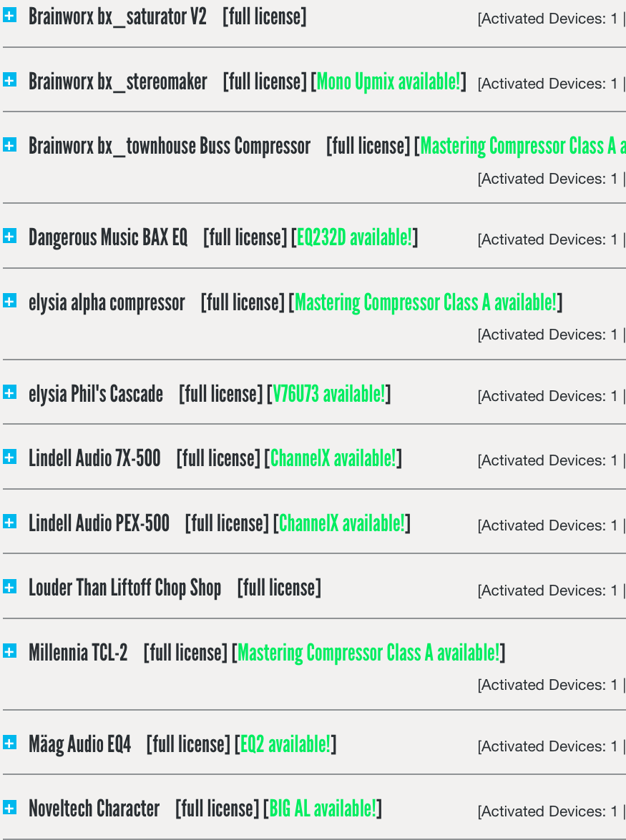Open Mastering Compressor link beside elysia alpha
This screenshot has width=626, height=840.
coord(426,302)
